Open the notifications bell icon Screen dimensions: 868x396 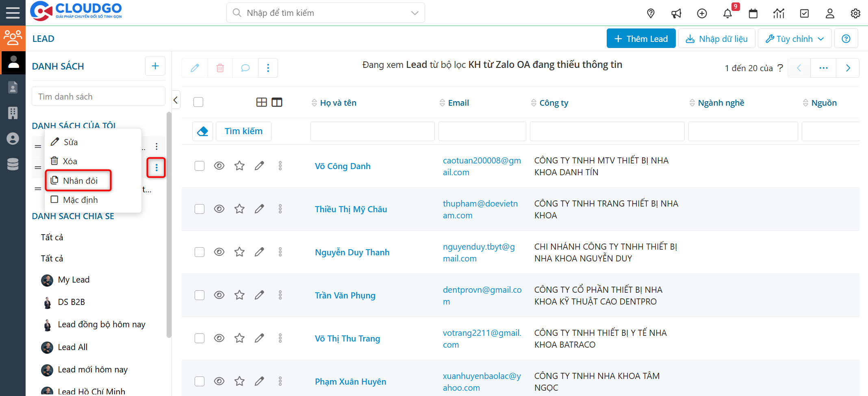(x=727, y=13)
